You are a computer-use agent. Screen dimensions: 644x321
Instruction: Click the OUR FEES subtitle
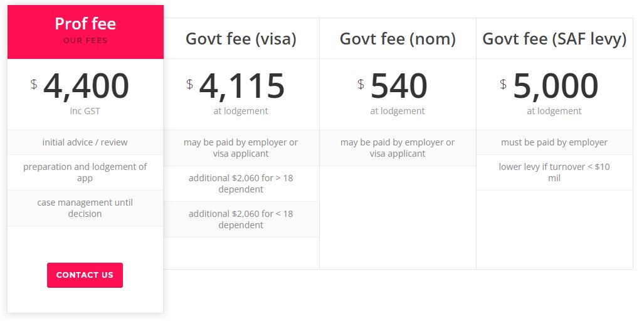click(x=85, y=41)
